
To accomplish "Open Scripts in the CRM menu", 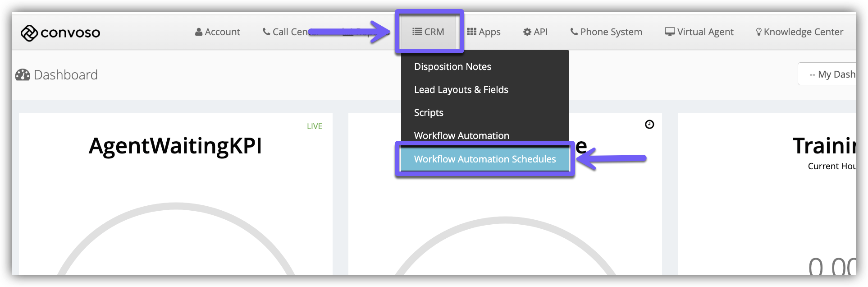I will [x=429, y=113].
